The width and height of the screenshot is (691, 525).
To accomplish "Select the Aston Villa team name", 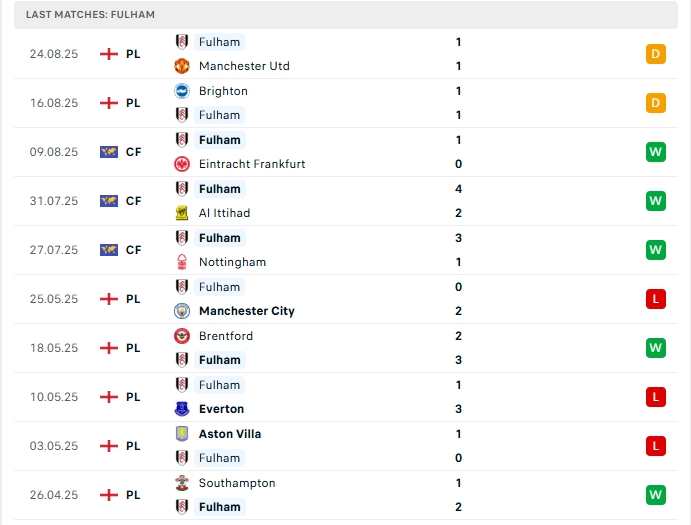I will (x=230, y=434).
